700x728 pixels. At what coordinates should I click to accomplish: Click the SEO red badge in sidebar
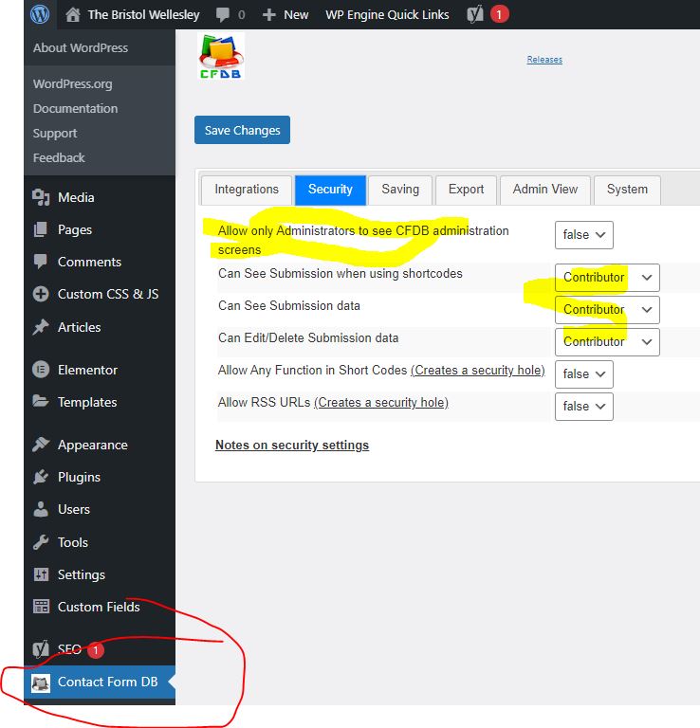(x=96, y=650)
